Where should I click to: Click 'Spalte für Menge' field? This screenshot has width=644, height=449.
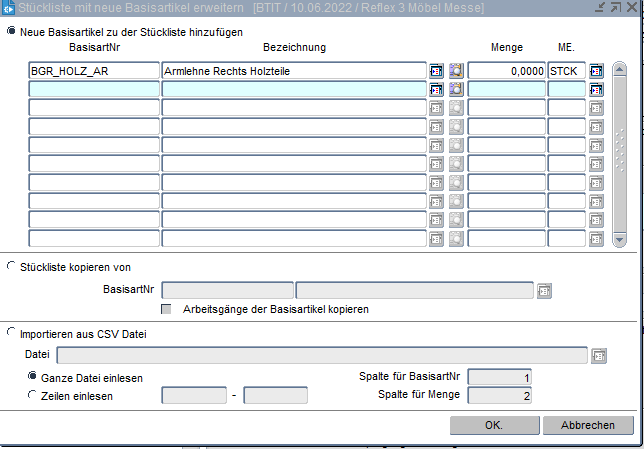(x=500, y=395)
